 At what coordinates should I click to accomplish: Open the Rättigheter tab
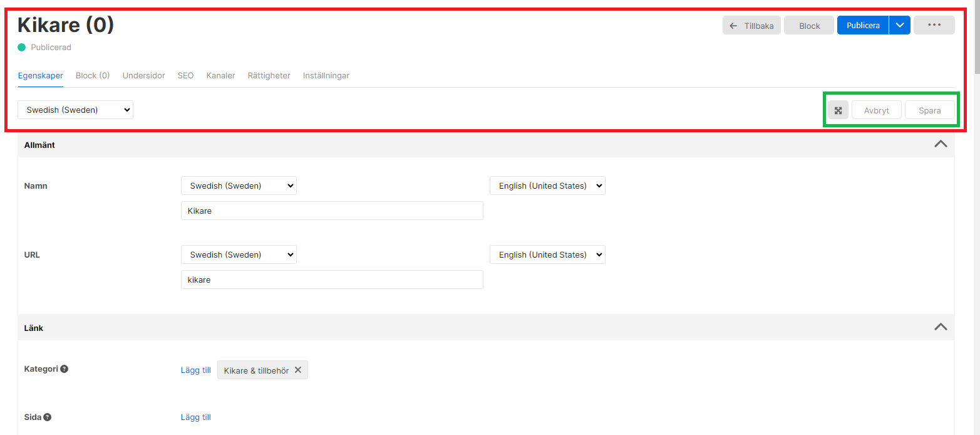coord(269,75)
